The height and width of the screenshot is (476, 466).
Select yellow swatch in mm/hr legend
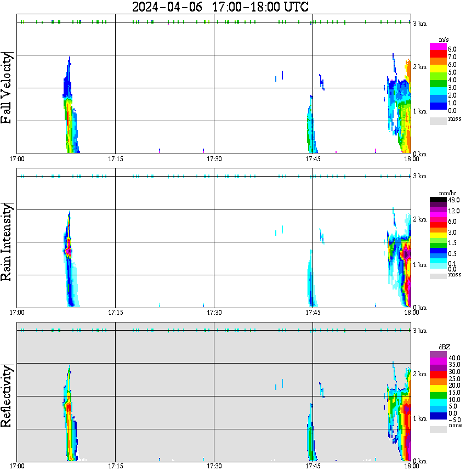(438, 235)
